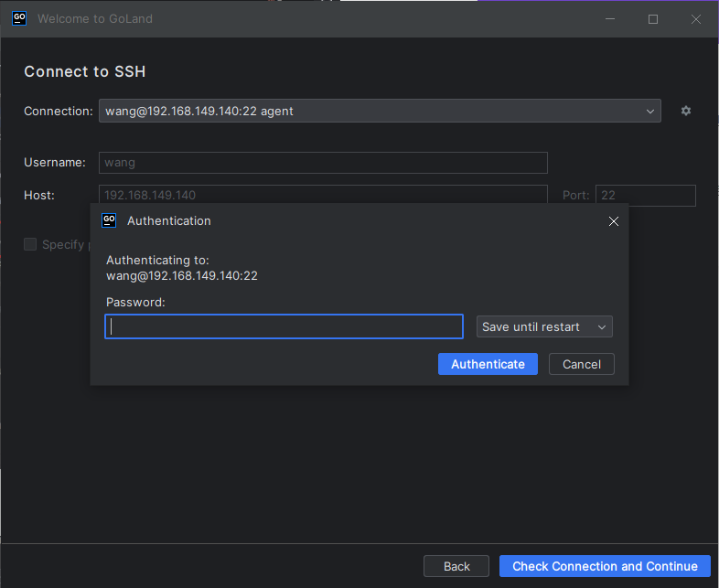This screenshot has height=588, width=719.
Task: Click the GoLand logo in the Welcome title bar
Action: click(18, 18)
